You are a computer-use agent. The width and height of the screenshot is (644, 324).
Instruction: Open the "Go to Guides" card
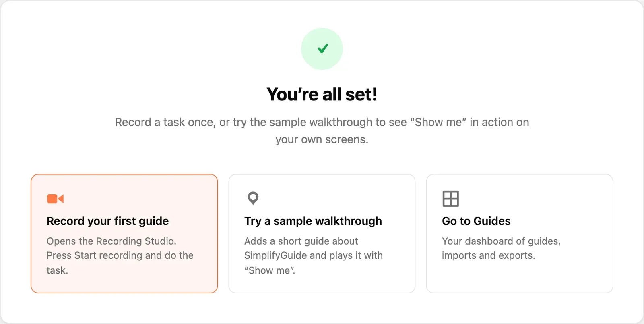tap(520, 234)
